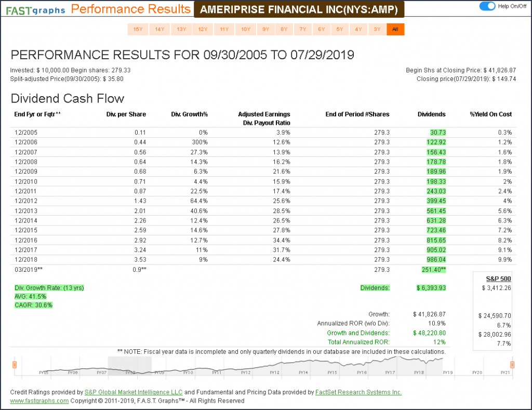The height and width of the screenshot is (410, 532).
Task: Select the 15Y time range tab
Action: click(x=138, y=29)
